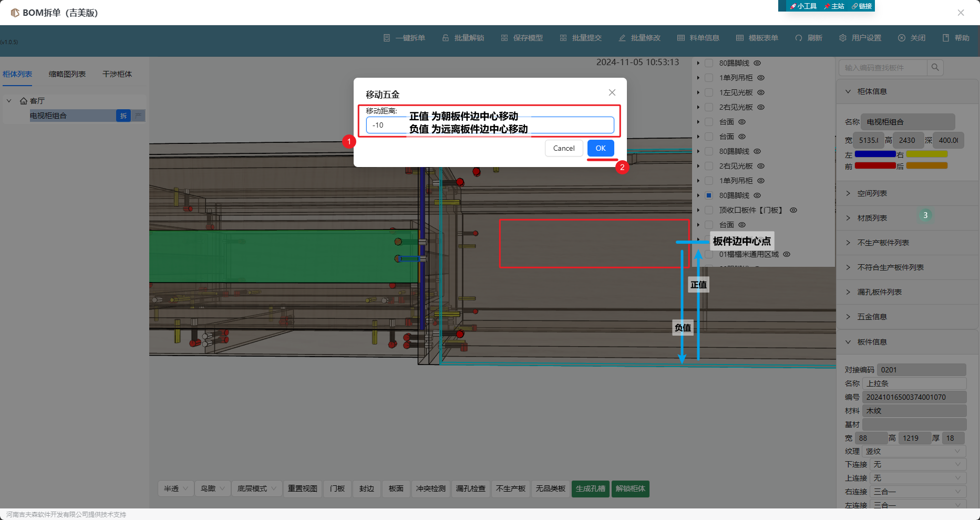Switch to the 缩略图列表 tab
The width and height of the screenshot is (980, 520).
(x=67, y=74)
